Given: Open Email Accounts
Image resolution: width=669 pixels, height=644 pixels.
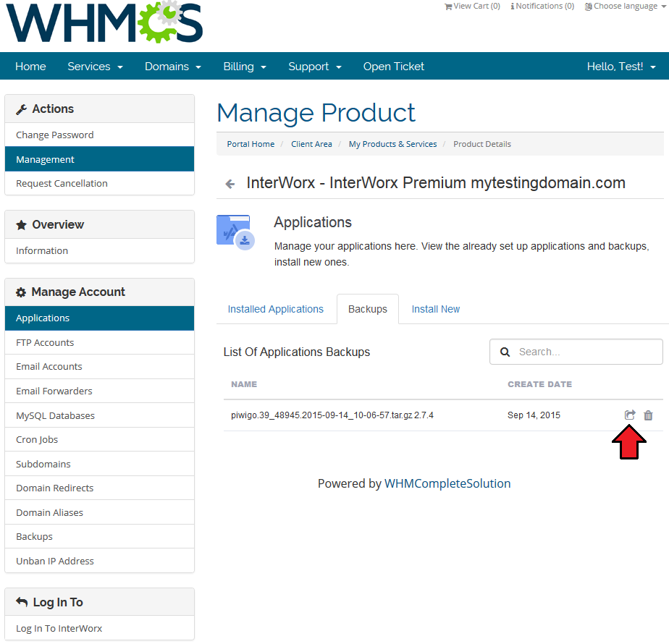Looking at the screenshot, I should coord(99,367).
